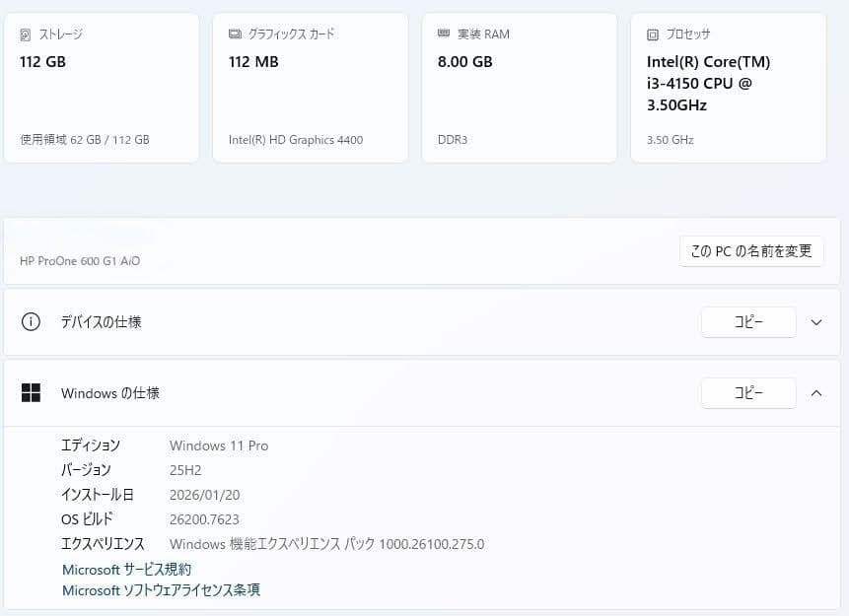Select the Intel Core i3-4150 processor card
Image resolution: width=849 pixels, height=616 pixels.
coord(728,87)
